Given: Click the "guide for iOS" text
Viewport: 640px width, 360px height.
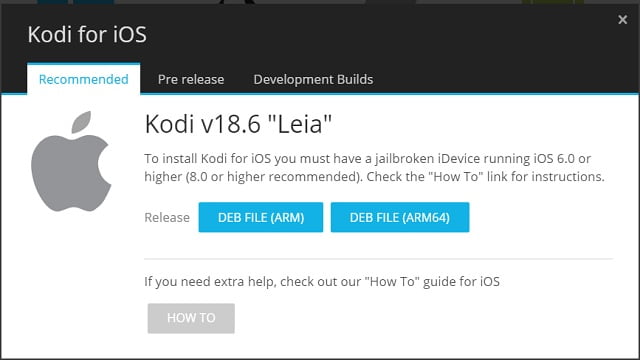Looking at the screenshot, I should 461,282.
